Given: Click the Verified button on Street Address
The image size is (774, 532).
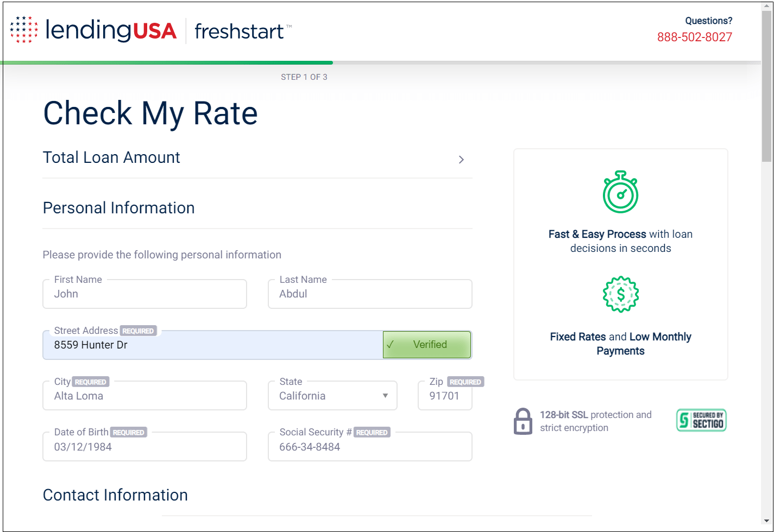Looking at the screenshot, I should pos(427,344).
